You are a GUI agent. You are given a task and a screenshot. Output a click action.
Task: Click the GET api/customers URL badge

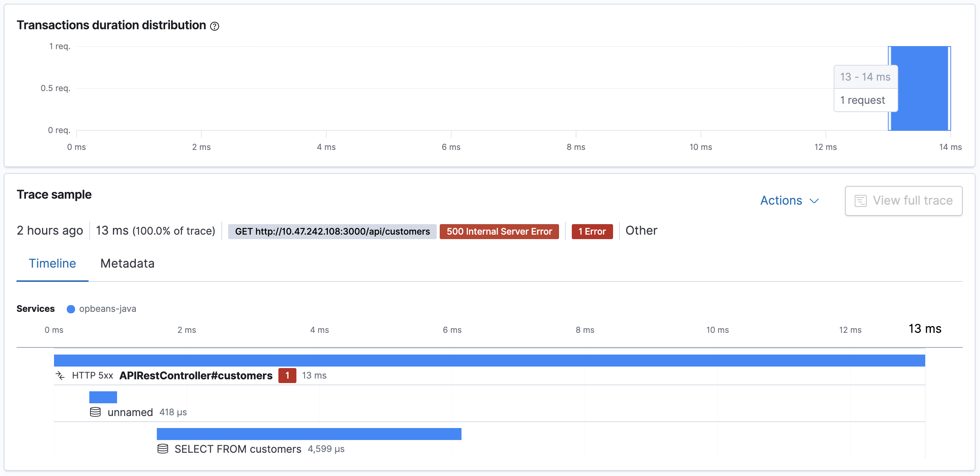[x=332, y=231]
